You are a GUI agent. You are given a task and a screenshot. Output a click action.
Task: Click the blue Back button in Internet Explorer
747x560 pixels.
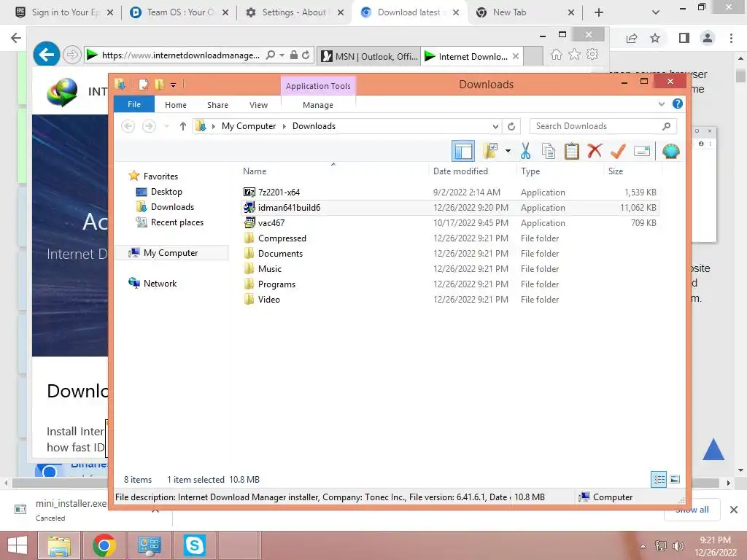[46, 55]
